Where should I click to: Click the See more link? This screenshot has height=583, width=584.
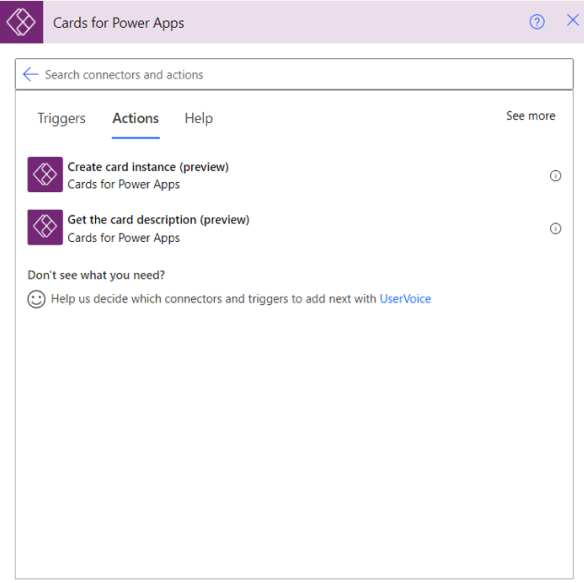530,116
